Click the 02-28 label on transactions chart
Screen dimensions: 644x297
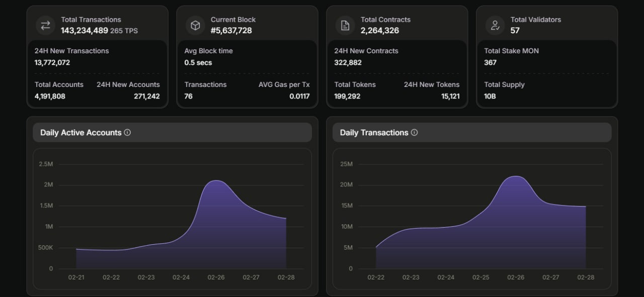586,277
